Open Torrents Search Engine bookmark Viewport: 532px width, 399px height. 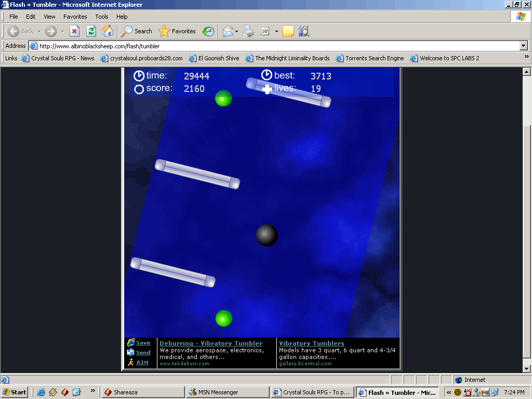pyautogui.click(x=370, y=58)
